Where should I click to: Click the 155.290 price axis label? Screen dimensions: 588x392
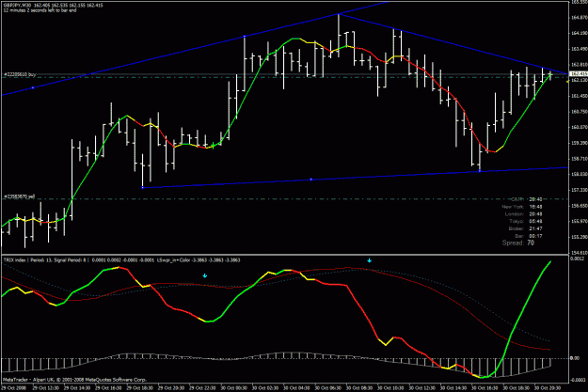click(579, 237)
